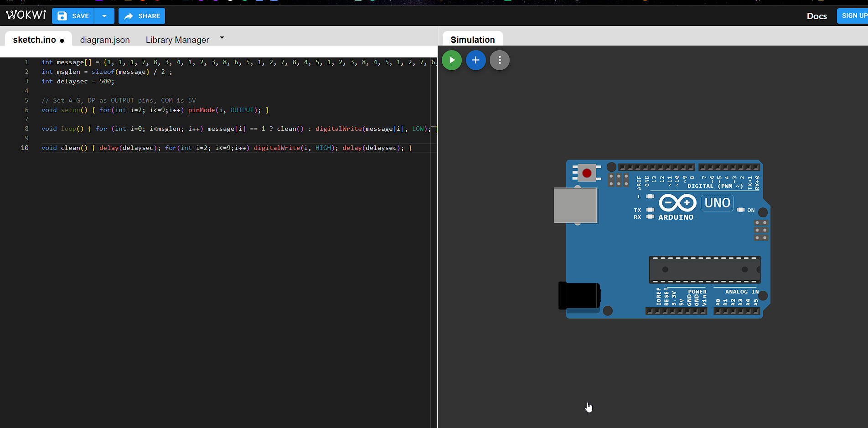Open the three-dot simulation options menu
This screenshot has height=428, width=868.
point(500,60)
